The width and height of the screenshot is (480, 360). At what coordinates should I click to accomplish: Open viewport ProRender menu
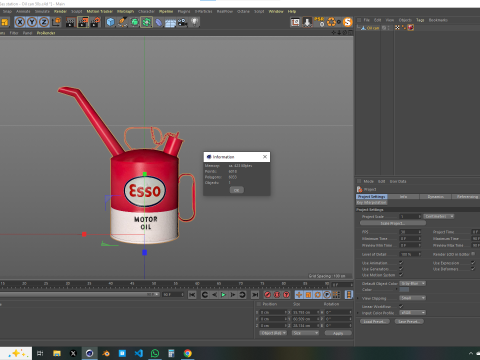(46, 33)
